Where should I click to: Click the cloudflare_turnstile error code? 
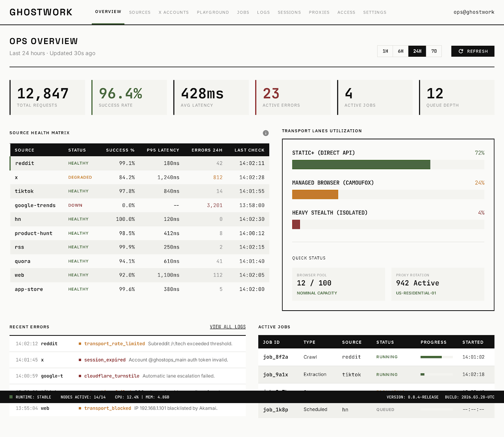pos(112,376)
